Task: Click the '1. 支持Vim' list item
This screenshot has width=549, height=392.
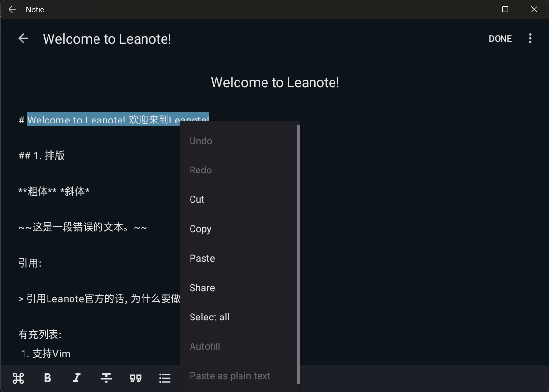Action: click(x=46, y=354)
